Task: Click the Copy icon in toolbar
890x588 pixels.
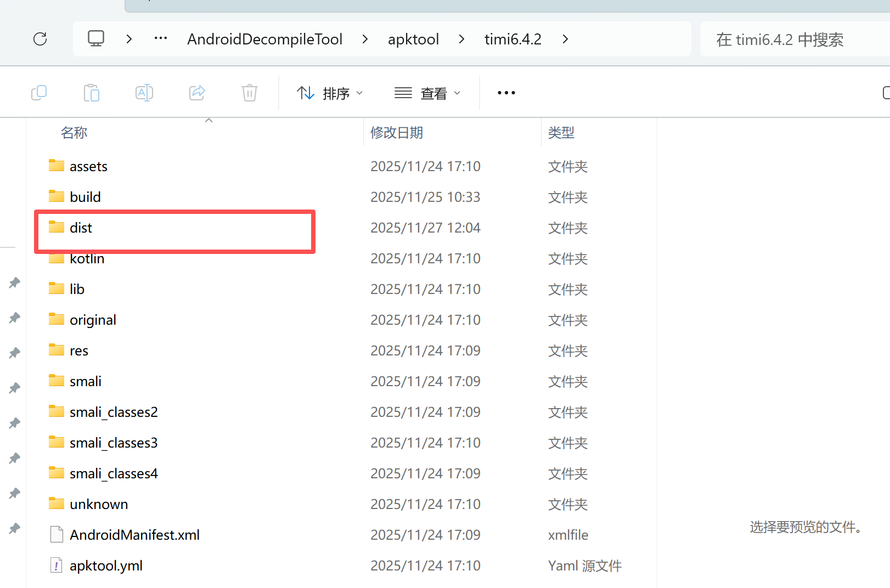Action: coord(39,93)
